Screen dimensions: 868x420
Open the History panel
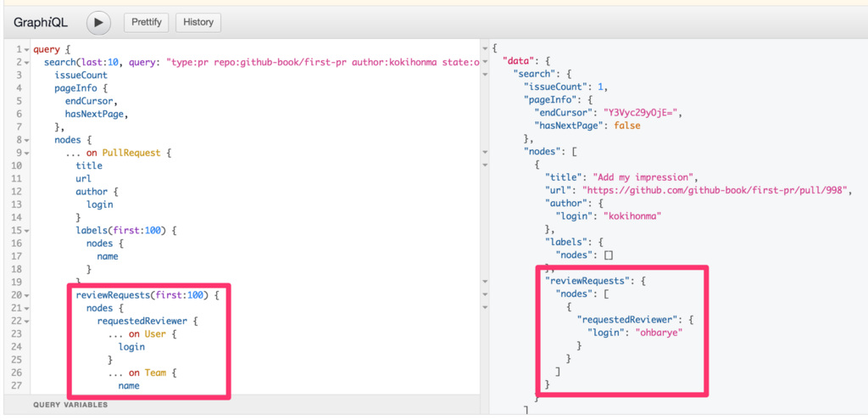point(198,23)
